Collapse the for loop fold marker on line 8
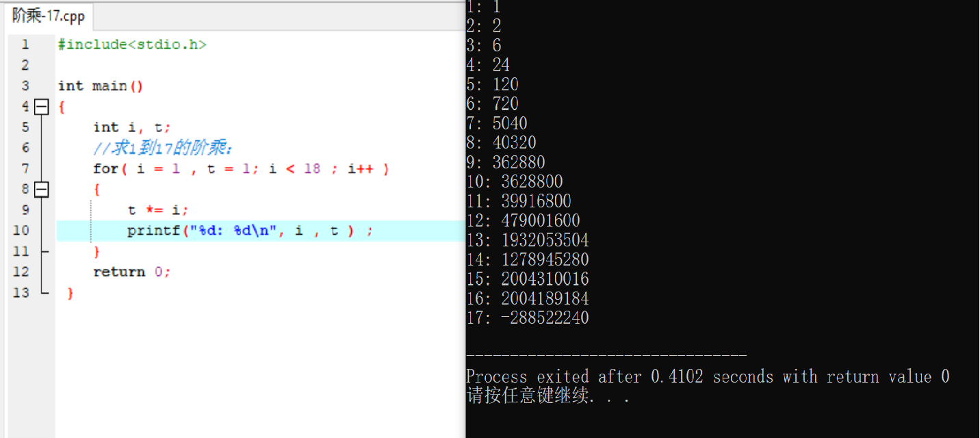 tap(42, 190)
